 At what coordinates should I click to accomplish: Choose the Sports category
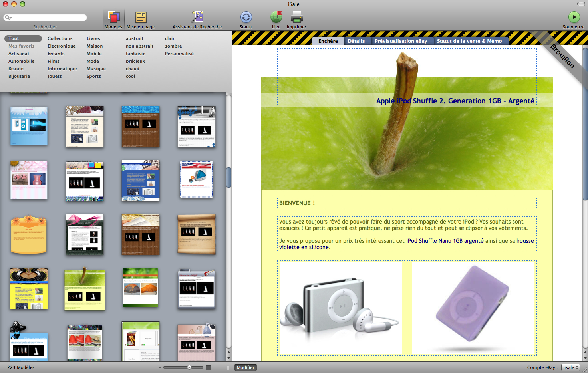point(94,76)
